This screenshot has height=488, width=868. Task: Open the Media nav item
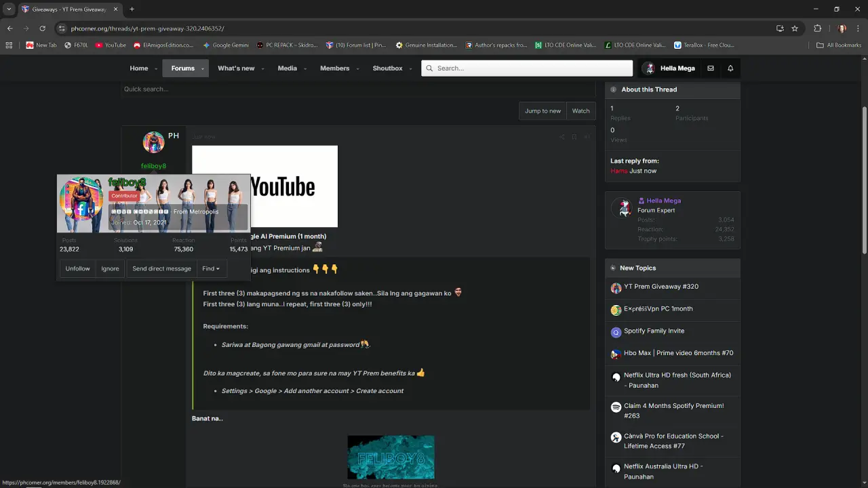pos(287,68)
